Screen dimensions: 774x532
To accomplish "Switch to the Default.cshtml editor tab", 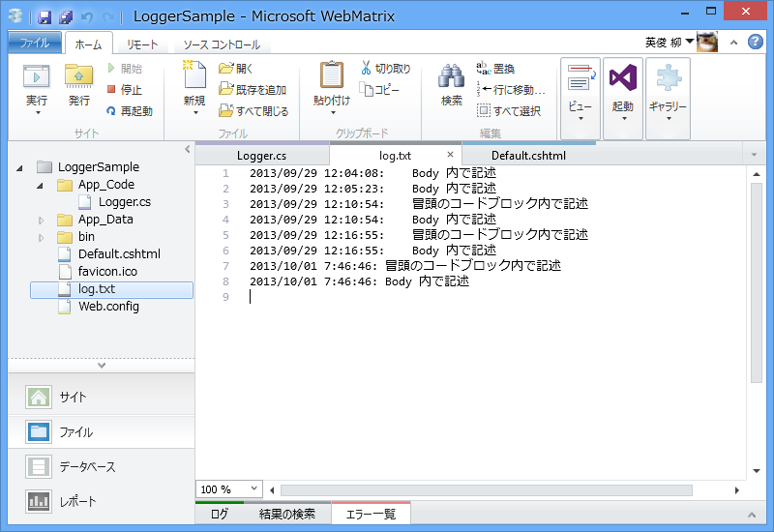I will [x=528, y=156].
